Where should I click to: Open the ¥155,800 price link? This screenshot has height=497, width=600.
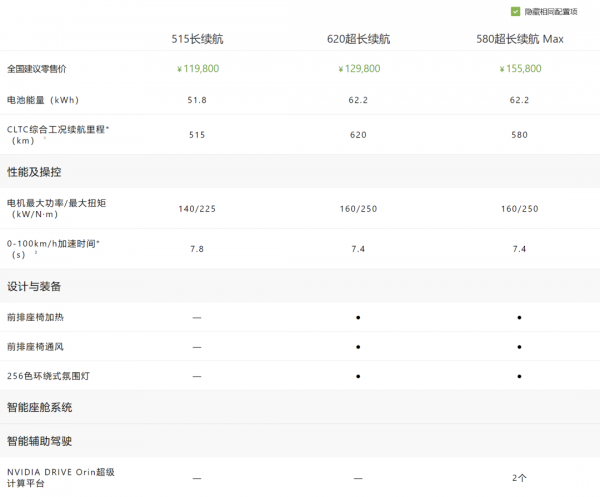click(x=519, y=69)
